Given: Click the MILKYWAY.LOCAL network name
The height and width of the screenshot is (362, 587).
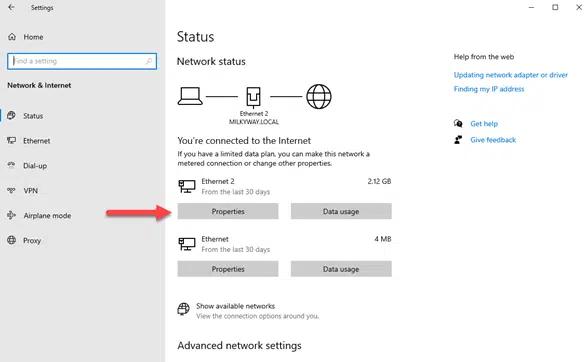Looking at the screenshot, I should tap(254, 122).
